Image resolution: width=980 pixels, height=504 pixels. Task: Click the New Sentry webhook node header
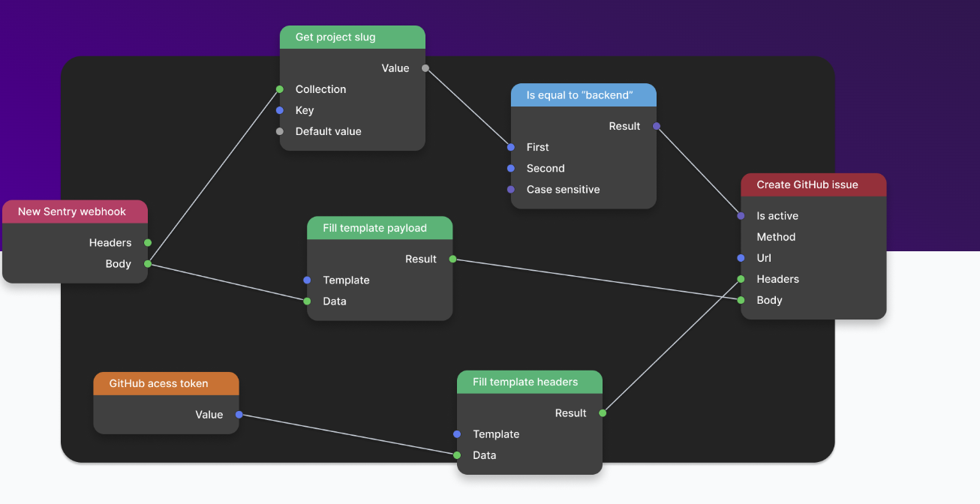tap(74, 211)
